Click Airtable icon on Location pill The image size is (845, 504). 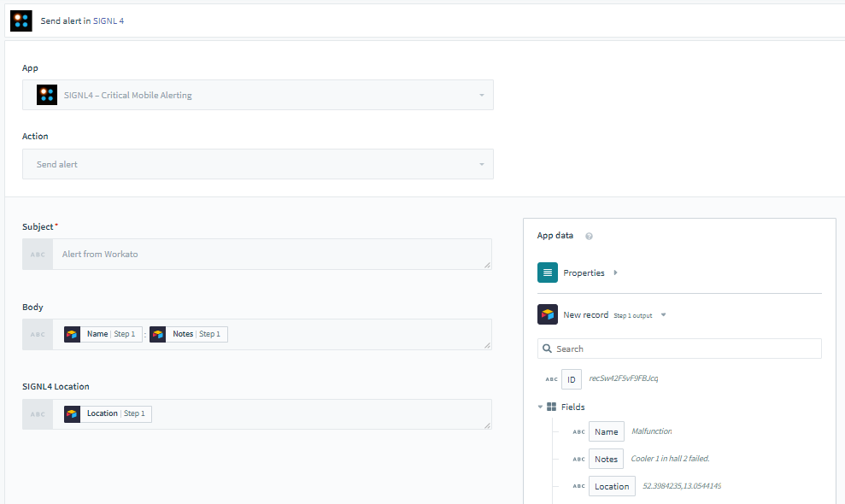click(73, 414)
